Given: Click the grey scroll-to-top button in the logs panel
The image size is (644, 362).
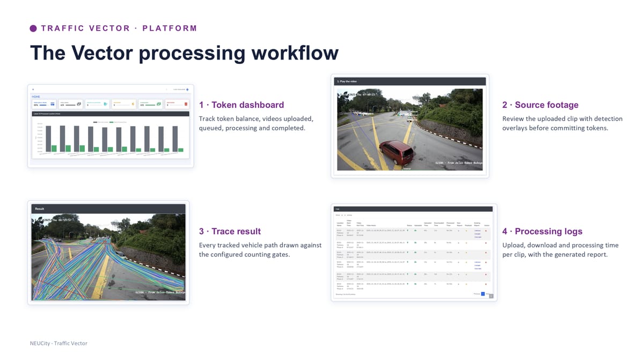Looking at the screenshot, I should point(491,296).
